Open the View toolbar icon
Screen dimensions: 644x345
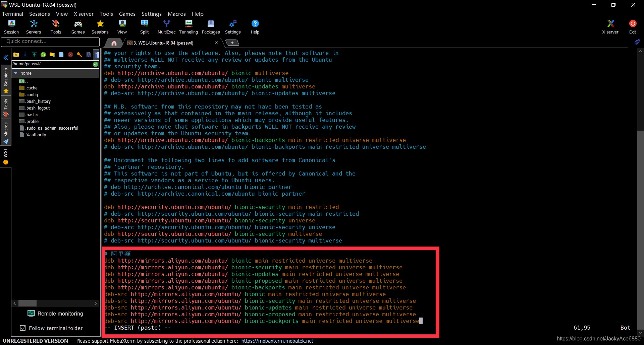click(x=122, y=27)
